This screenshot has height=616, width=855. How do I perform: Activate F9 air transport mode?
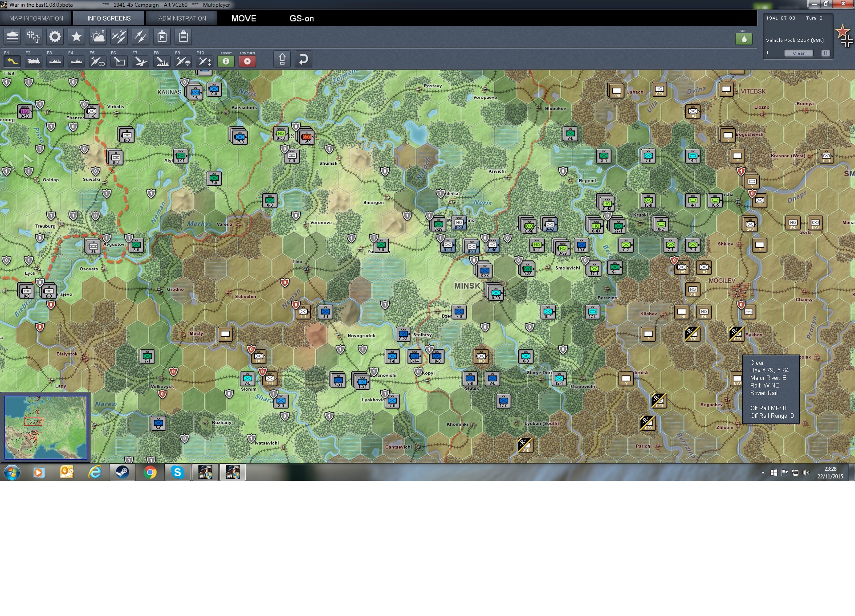183,61
